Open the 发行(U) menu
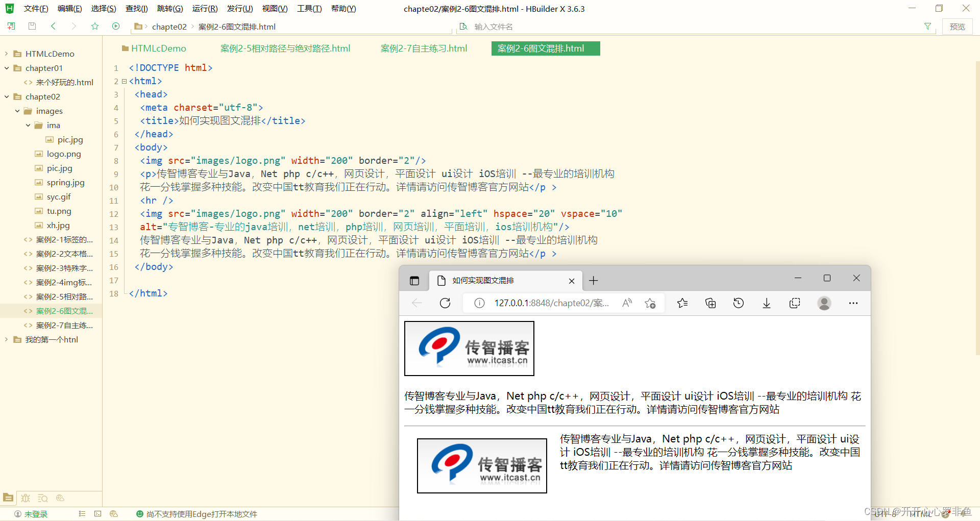The width and height of the screenshot is (980, 521). [x=240, y=9]
